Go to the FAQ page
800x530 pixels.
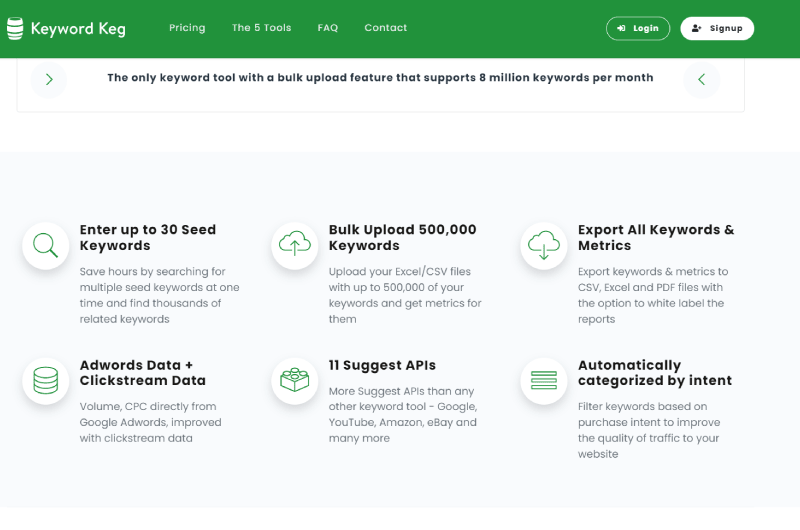328,28
